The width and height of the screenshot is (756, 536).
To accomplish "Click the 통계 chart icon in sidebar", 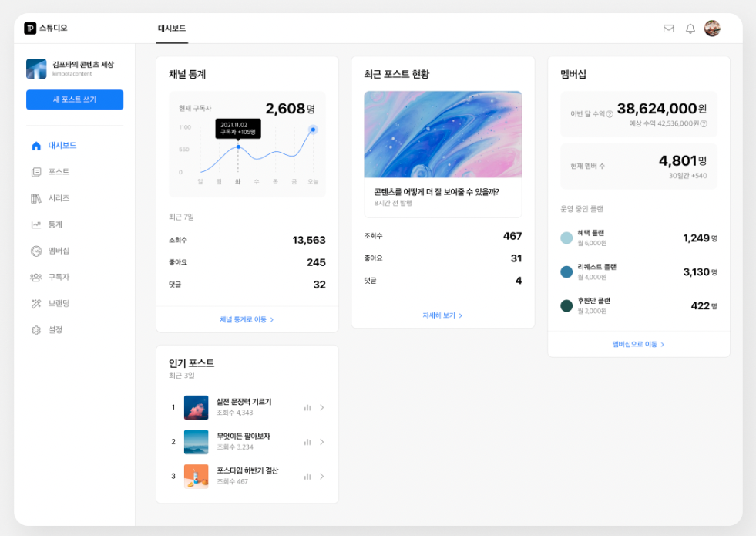I will point(35,224).
